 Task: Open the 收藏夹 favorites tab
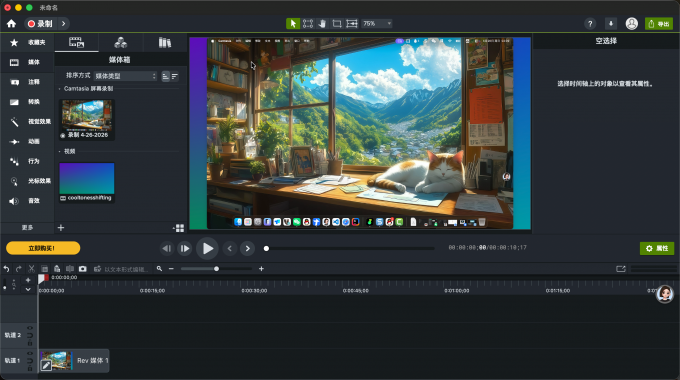pyautogui.click(x=28, y=42)
